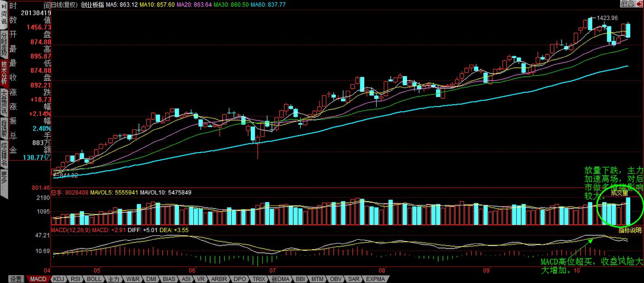Click the change value +18.73
This screenshot has width=644, height=283.
click(41, 100)
